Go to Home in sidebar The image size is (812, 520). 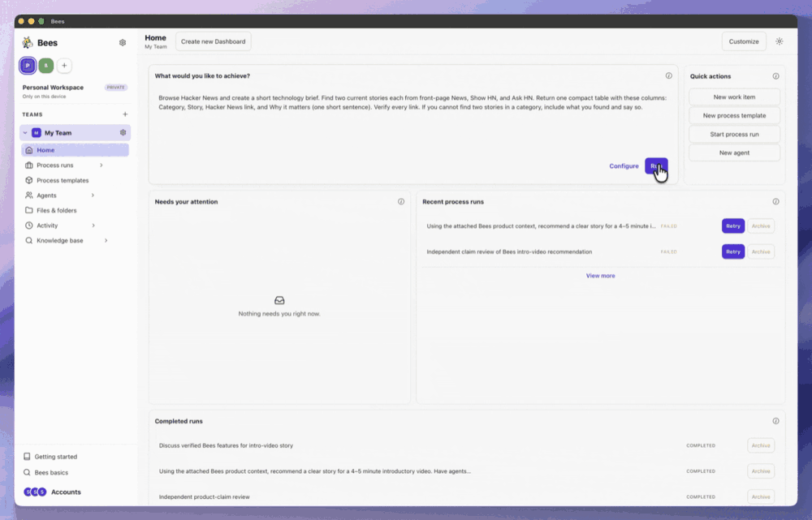(x=75, y=150)
